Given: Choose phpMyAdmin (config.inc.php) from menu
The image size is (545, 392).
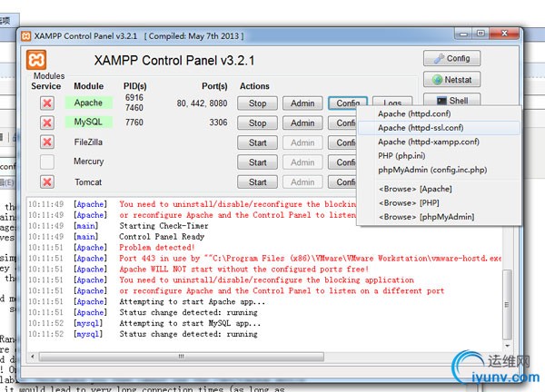Looking at the screenshot, I should tap(439, 170).
